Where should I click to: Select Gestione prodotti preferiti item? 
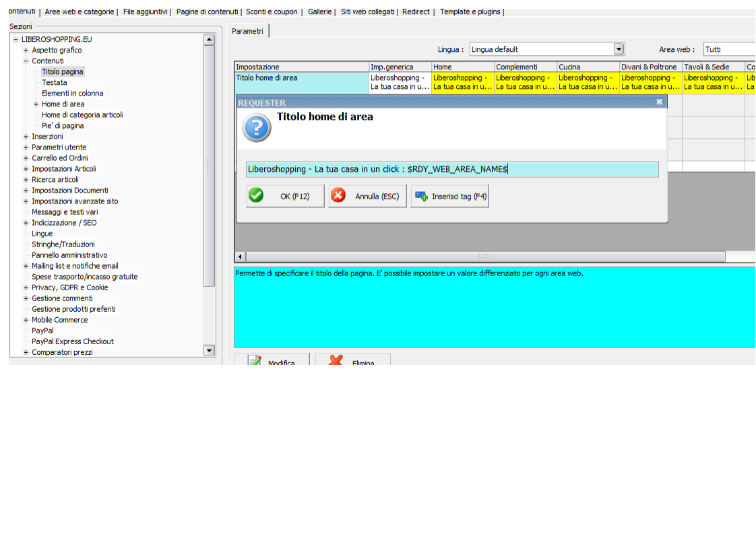tap(73, 309)
